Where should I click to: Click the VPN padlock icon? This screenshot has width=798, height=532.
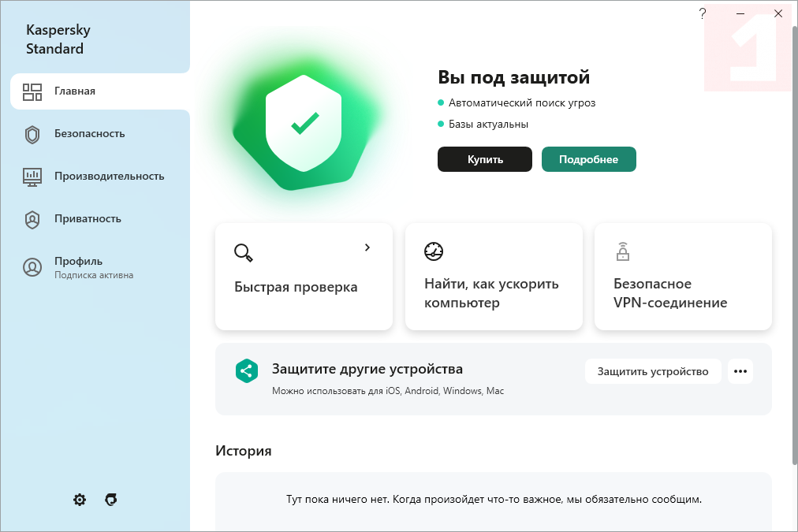[623, 252]
